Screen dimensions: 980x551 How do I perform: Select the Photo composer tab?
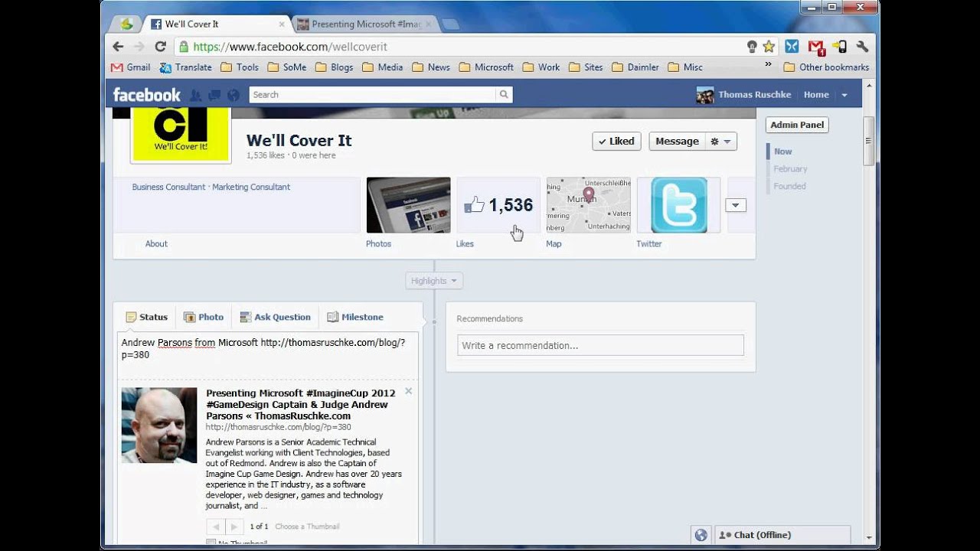tap(204, 317)
